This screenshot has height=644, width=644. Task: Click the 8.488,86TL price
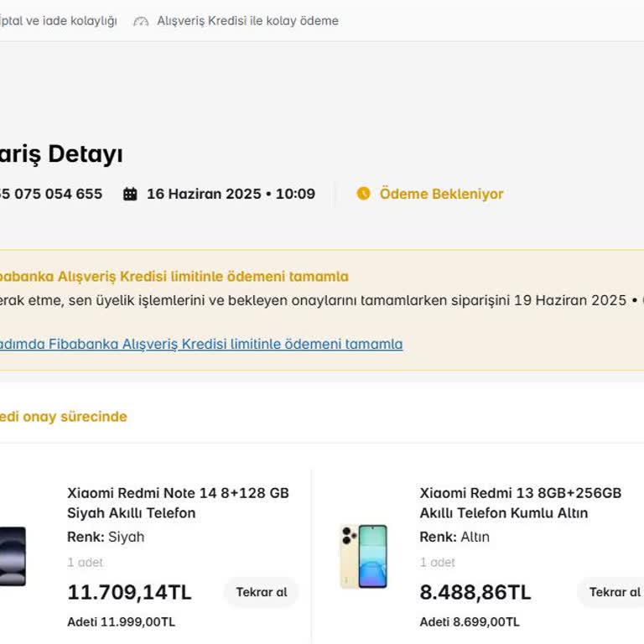click(x=475, y=592)
